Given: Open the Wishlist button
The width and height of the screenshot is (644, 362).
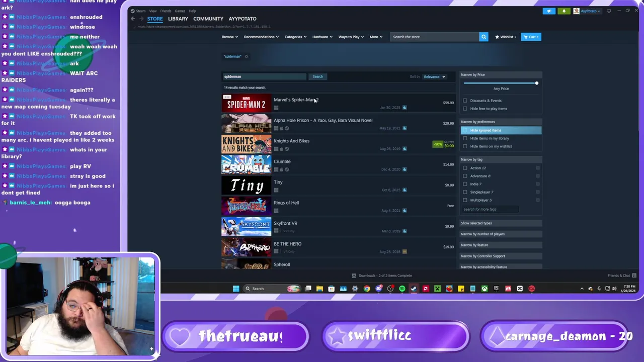Looking at the screenshot, I should (506, 37).
